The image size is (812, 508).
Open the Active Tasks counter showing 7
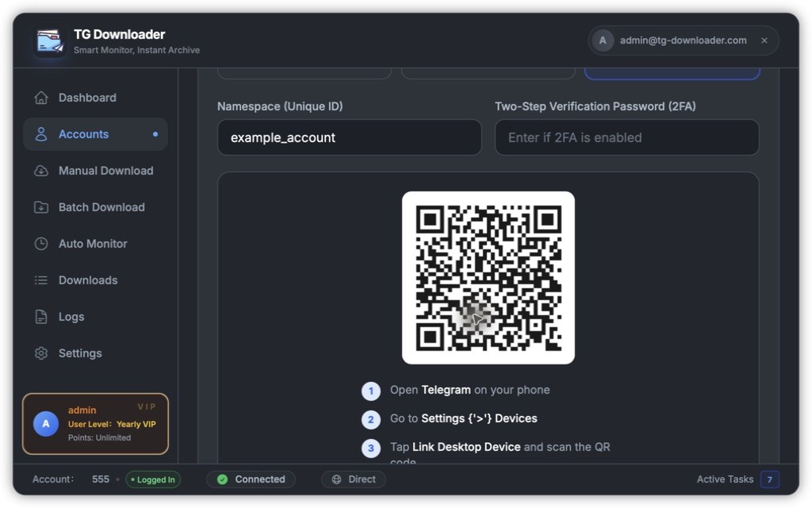tap(769, 479)
